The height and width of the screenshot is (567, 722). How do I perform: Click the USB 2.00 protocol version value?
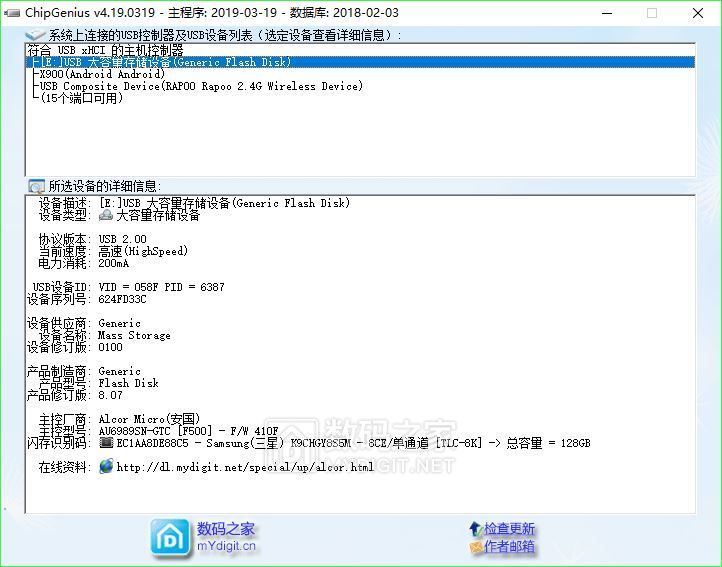(x=122, y=239)
